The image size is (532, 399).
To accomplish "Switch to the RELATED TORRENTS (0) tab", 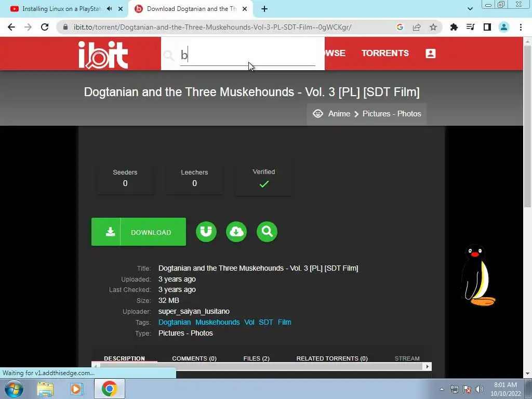I will [332, 358].
